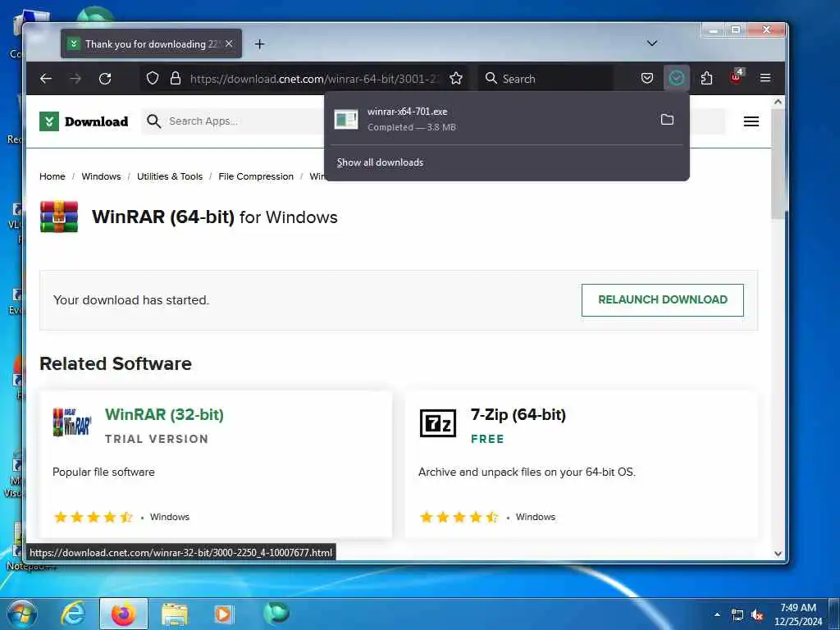This screenshot has height=630, width=840.
Task: Reload the current page
Action: (x=105, y=79)
